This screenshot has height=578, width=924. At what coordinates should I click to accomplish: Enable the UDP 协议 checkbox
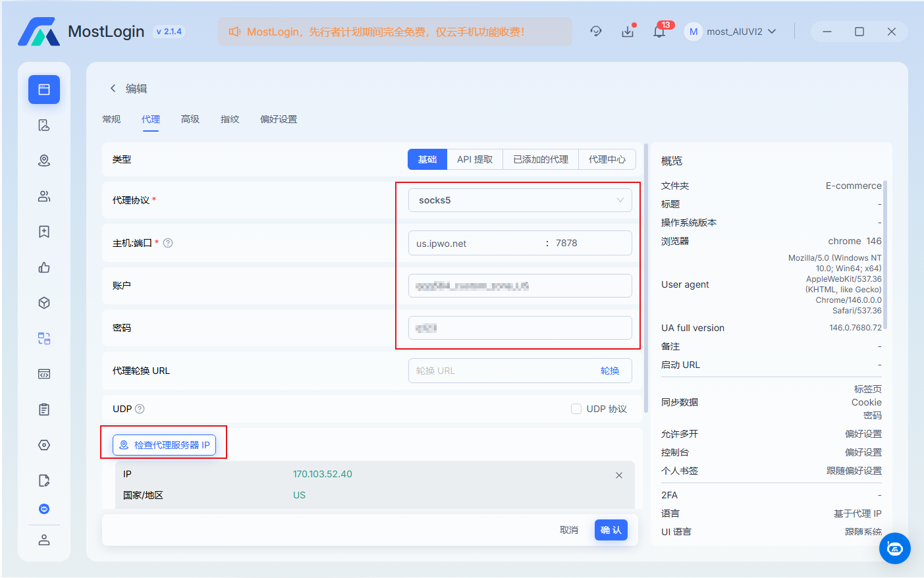coord(576,409)
